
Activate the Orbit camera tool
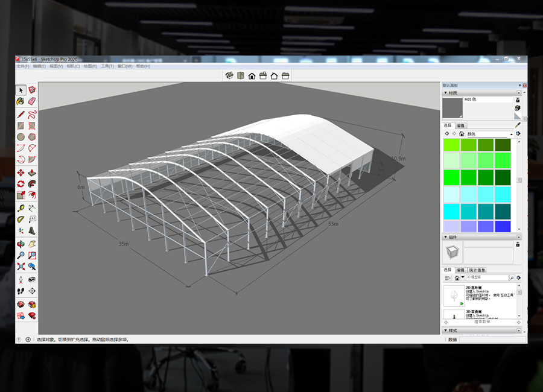click(x=21, y=244)
